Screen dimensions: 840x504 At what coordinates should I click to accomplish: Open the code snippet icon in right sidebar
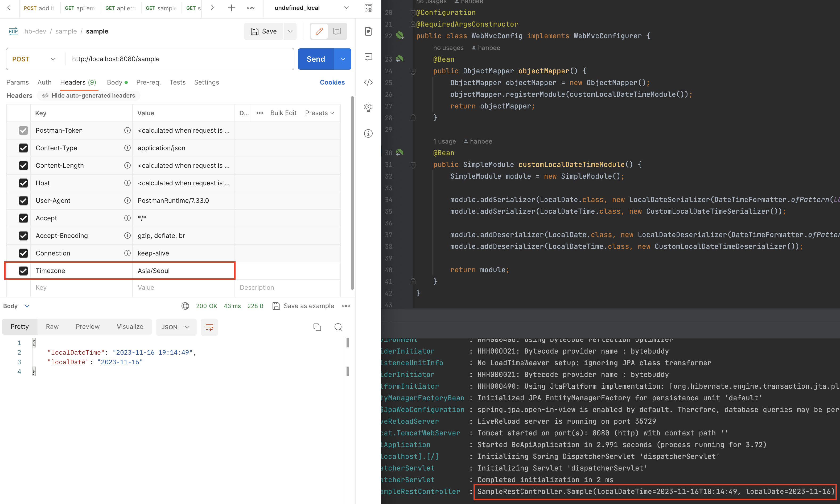[368, 82]
